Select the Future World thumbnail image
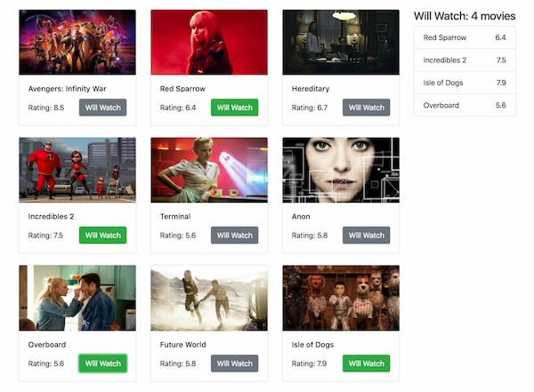Screen dimensions: 534x392 [x=209, y=298]
